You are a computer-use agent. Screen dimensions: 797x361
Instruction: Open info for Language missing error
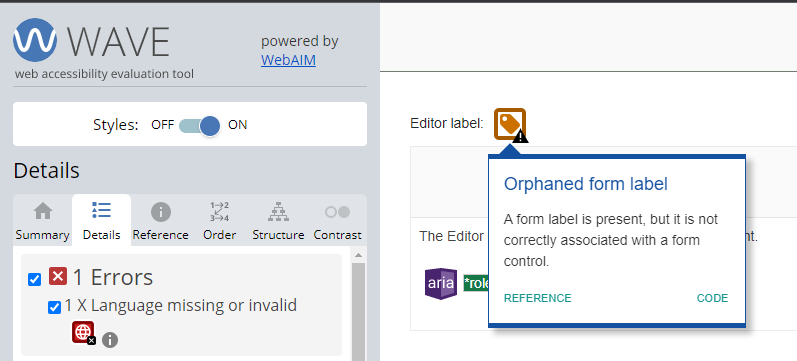click(x=110, y=340)
